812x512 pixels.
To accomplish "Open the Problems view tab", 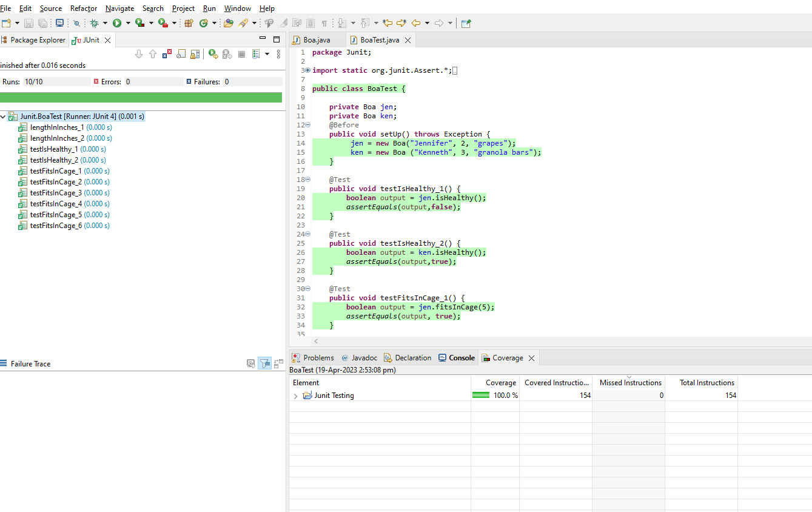I will point(312,358).
